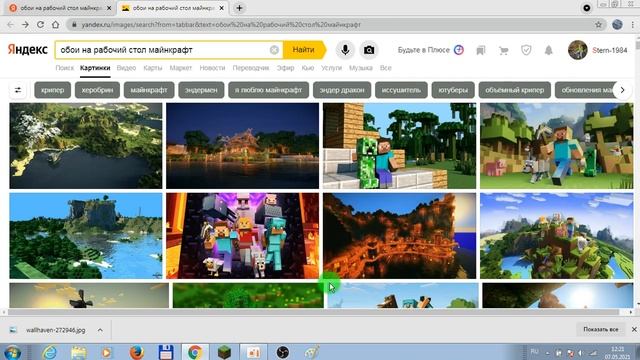Image resolution: width=640 pixels, height=360 pixels.
Task: Open the floating island characters image
Action: click(556, 236)
